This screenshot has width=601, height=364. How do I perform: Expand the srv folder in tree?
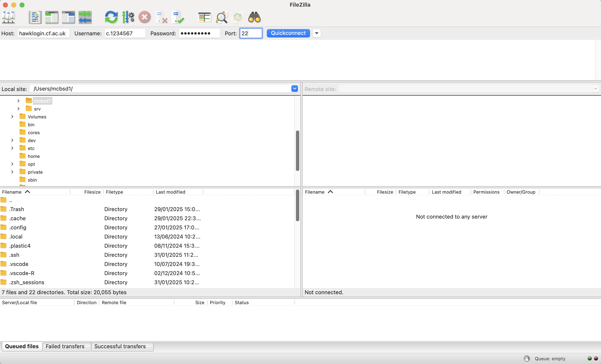tap(18, 109)
